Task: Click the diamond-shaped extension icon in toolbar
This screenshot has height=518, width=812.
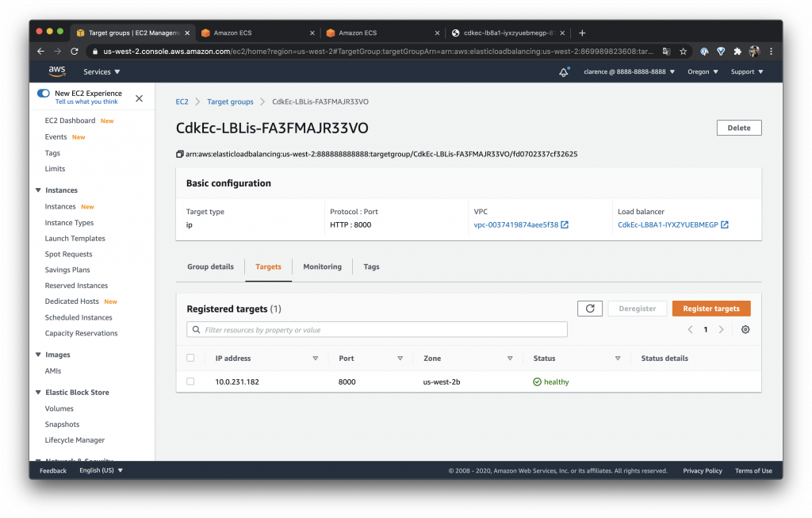Action: 721,52
